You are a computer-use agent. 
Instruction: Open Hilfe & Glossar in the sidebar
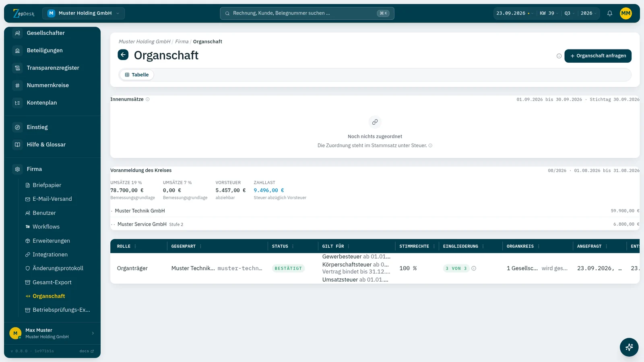coord(52,144)
